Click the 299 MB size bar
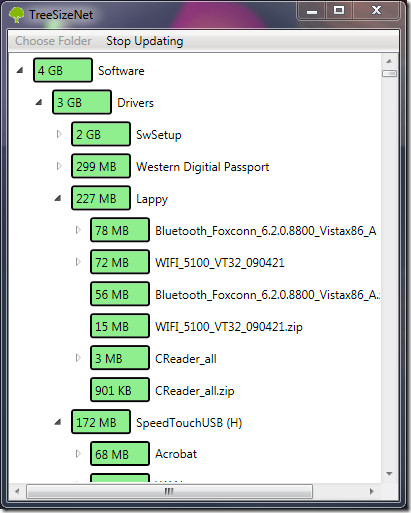Viewport: 411px width, 513px height. (x=101, y=166)
